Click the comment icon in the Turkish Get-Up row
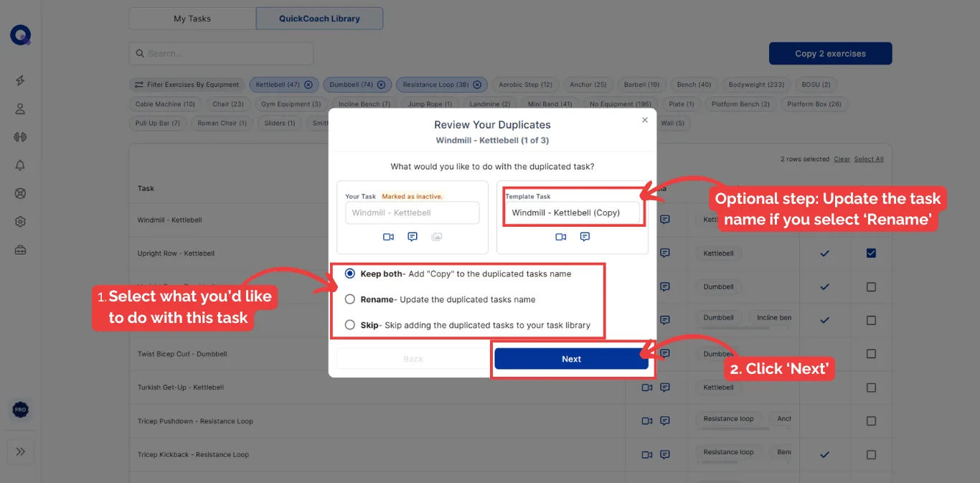Screen dimensions: 980x483 coord(665,388)
